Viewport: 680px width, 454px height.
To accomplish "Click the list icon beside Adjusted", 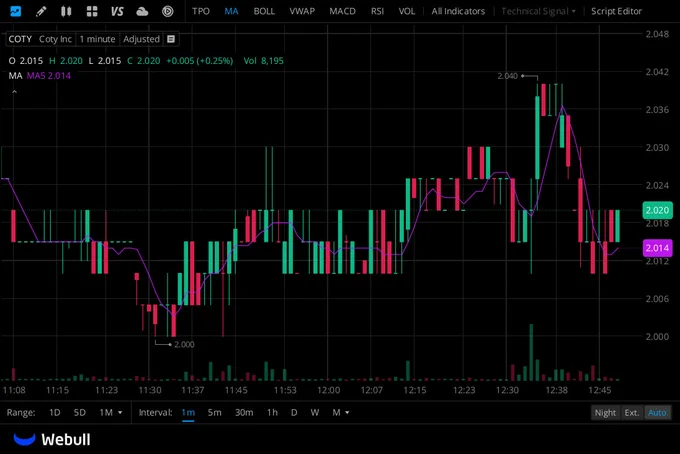I will (171, 39).
